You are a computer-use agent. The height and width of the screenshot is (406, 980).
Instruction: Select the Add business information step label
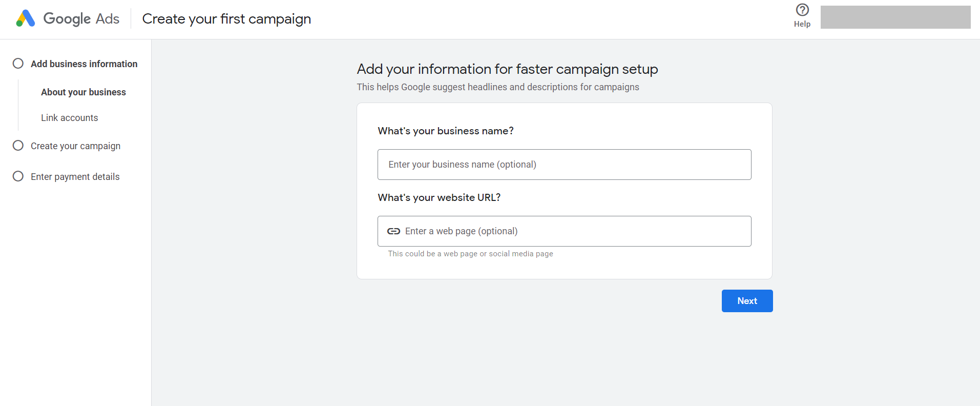(84, 64)
